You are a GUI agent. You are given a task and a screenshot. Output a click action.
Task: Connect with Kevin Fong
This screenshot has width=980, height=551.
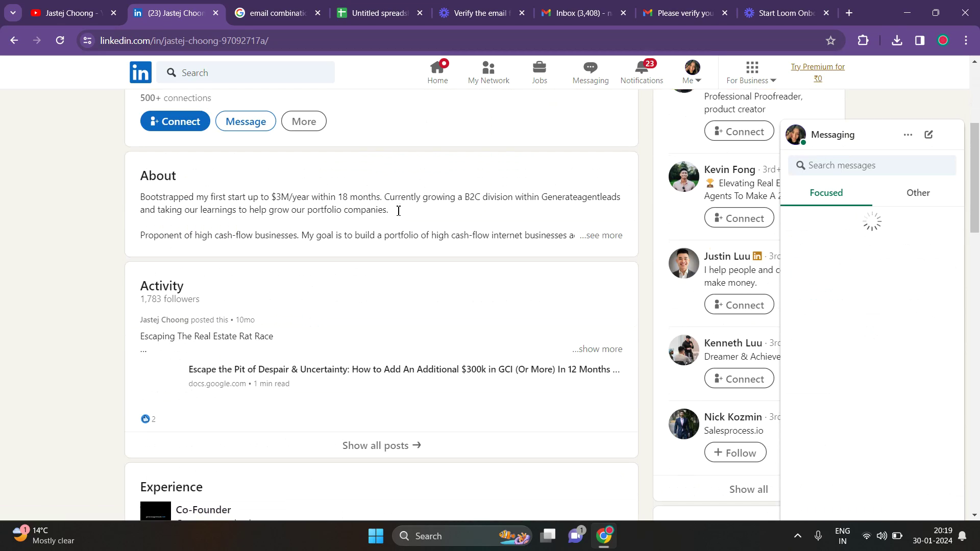pos(739,218)
